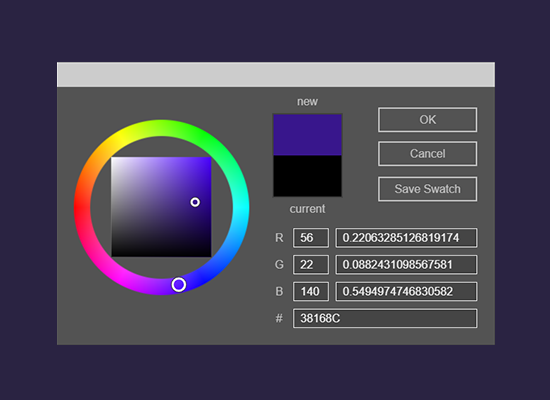The image size is (550, 400).
Task: Click the "R" channel label
Action: pyautogui.click(x=279, y=238)
